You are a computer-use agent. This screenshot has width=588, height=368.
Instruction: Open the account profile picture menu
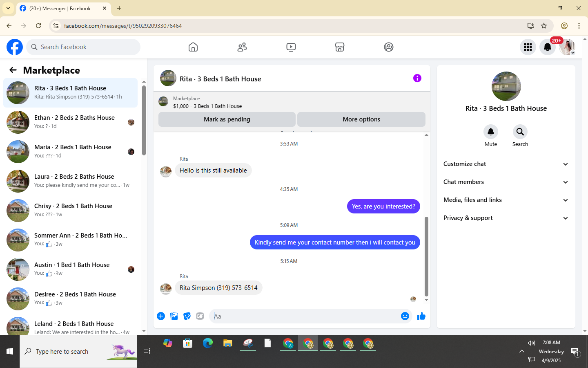pyautogui.click(x=567, y=47)
